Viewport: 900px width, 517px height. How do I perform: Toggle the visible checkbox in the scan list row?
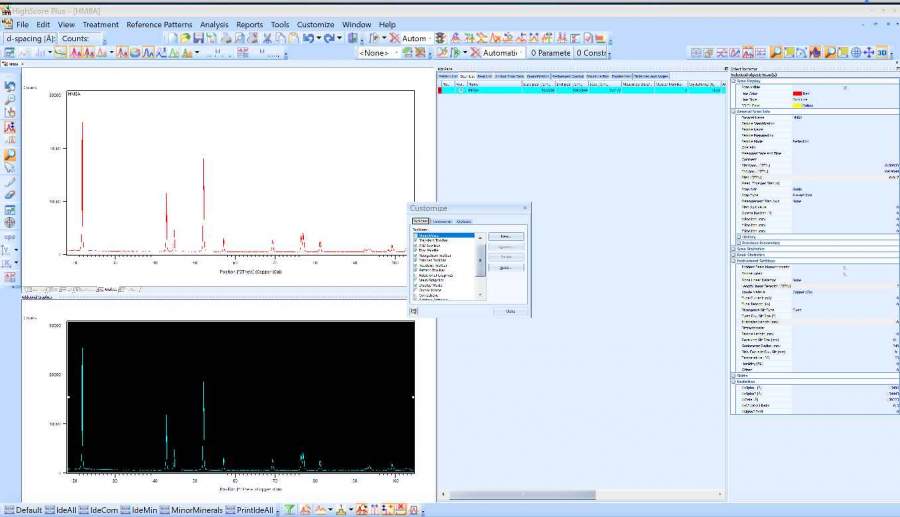460,90
